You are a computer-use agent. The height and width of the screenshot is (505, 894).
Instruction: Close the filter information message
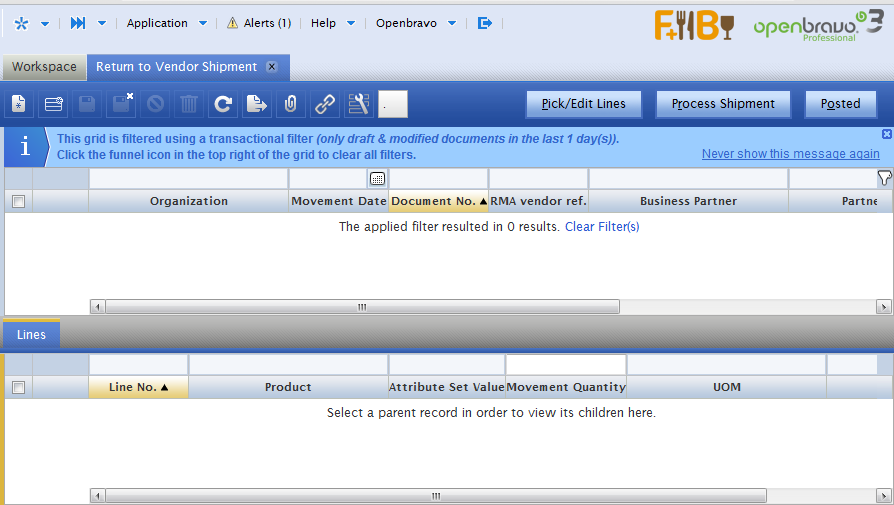tap(887, 134)
